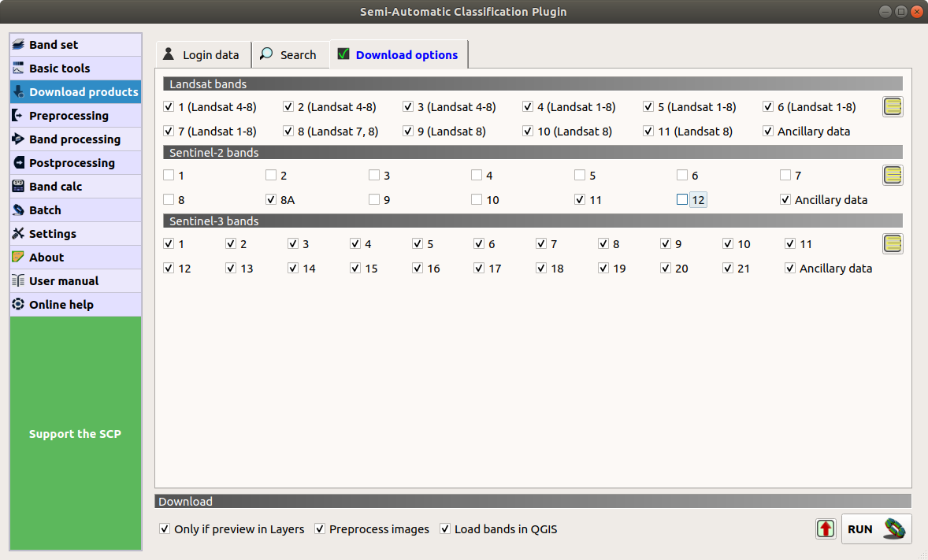Click the red arrow export links icon

pos(826,528)
